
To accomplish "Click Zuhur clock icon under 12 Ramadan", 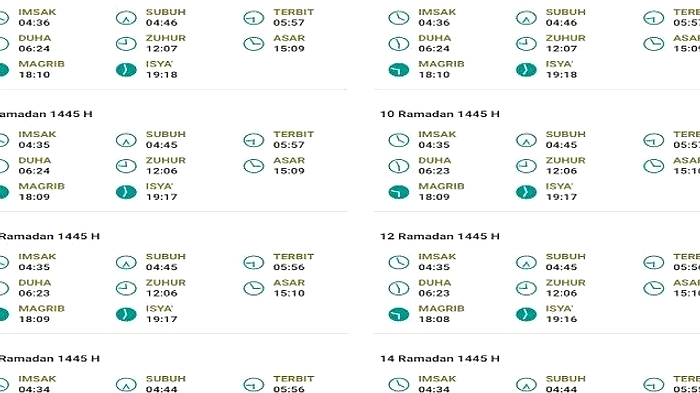I will 526,288.
